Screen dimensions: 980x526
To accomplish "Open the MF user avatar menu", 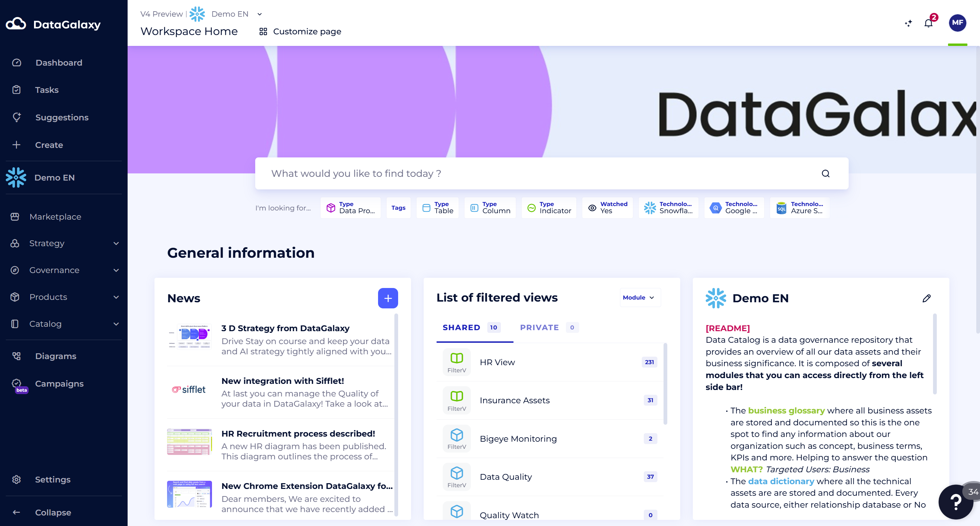I will (x=958, y=23).
